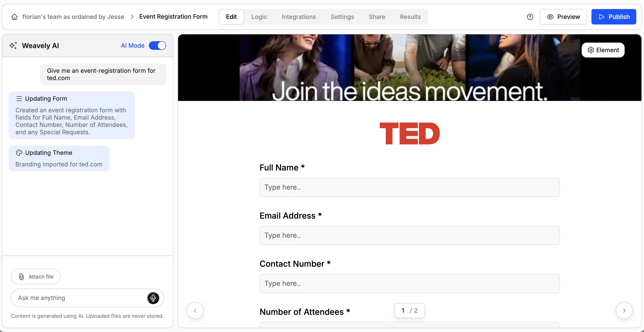This screenshot has height=332, width=644.
Task: Click the right navigation chevron circle
Action: pyautogui.click(x=624, y=310)
